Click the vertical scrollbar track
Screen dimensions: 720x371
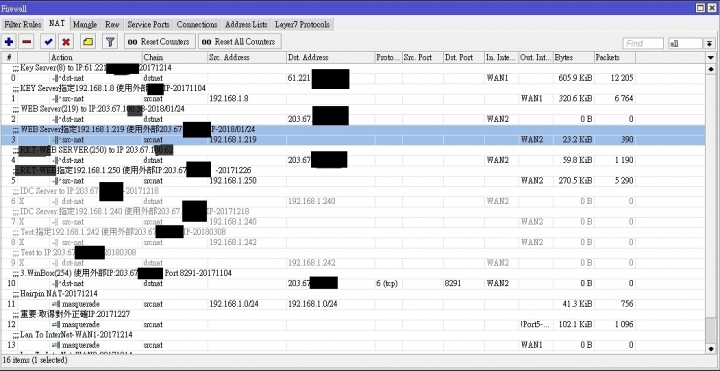(711, 197)
